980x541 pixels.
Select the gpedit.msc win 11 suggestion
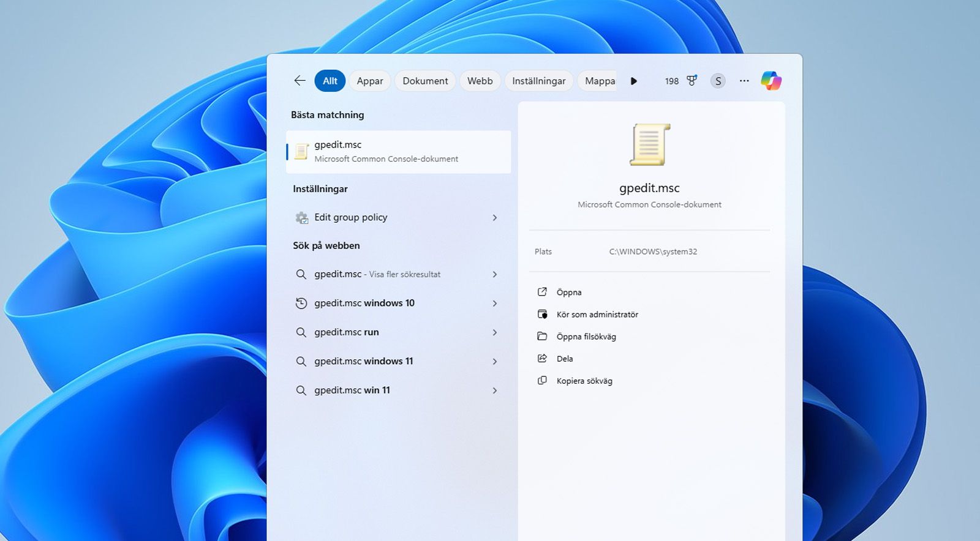click(x=399, y=390)
